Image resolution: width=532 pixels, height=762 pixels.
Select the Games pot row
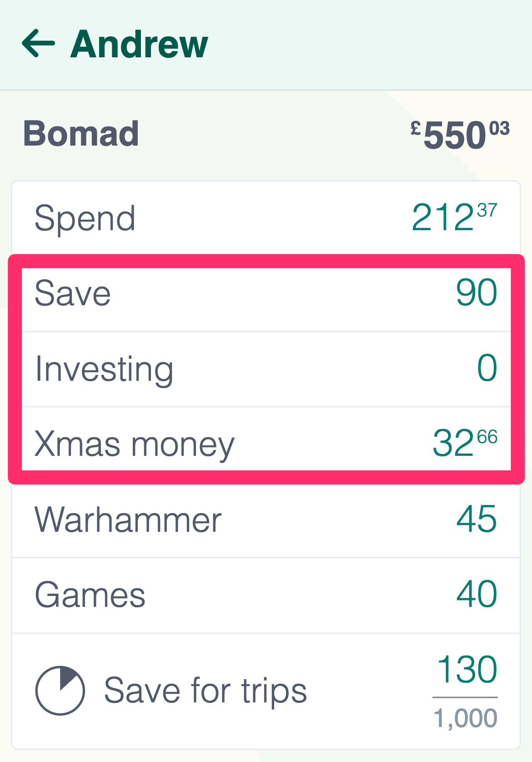266,595
